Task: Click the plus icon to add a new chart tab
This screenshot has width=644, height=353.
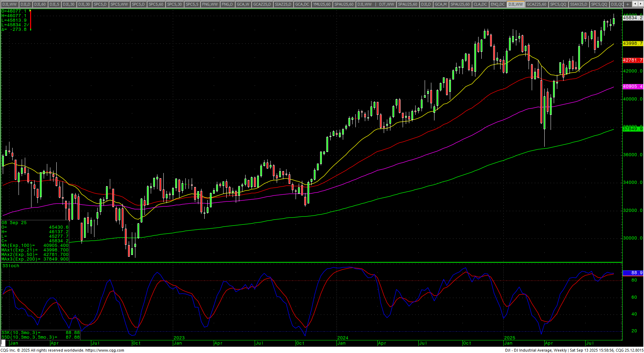Action: [x=628, y=4]
